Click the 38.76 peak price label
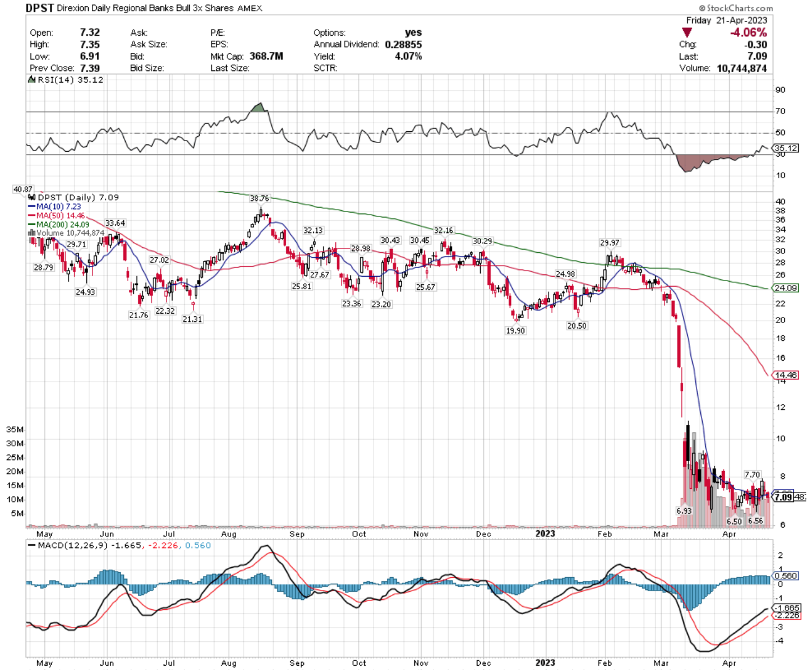 coord(260,199)
